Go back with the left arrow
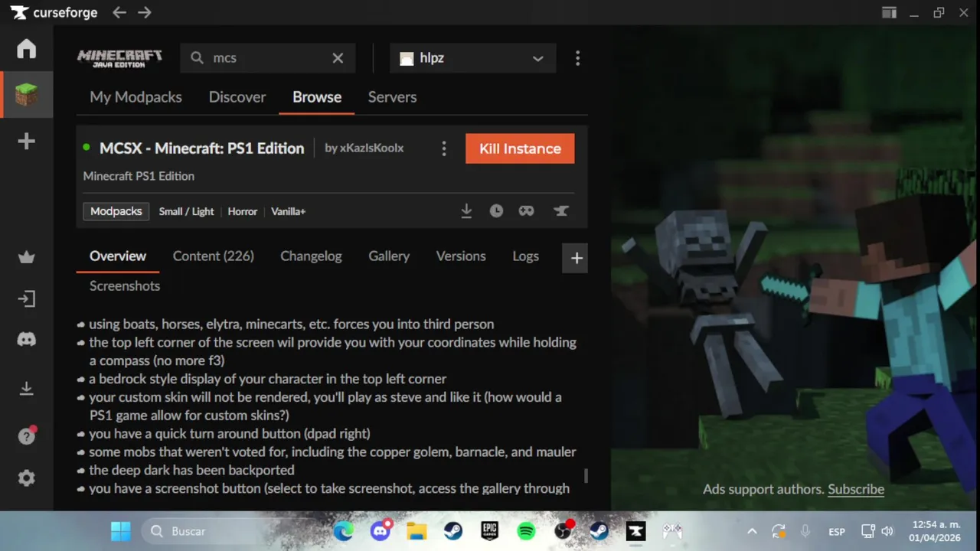 119,12
